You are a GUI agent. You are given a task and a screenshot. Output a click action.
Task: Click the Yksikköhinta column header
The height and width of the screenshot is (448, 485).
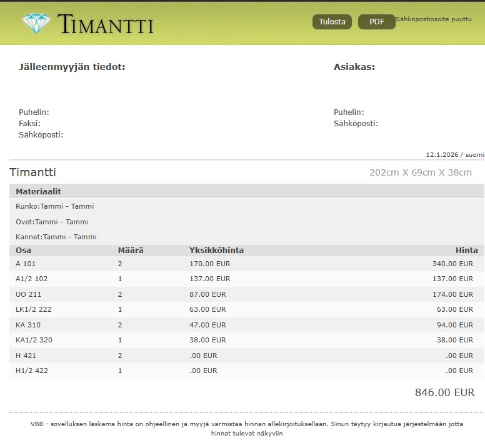click(216, 251)
